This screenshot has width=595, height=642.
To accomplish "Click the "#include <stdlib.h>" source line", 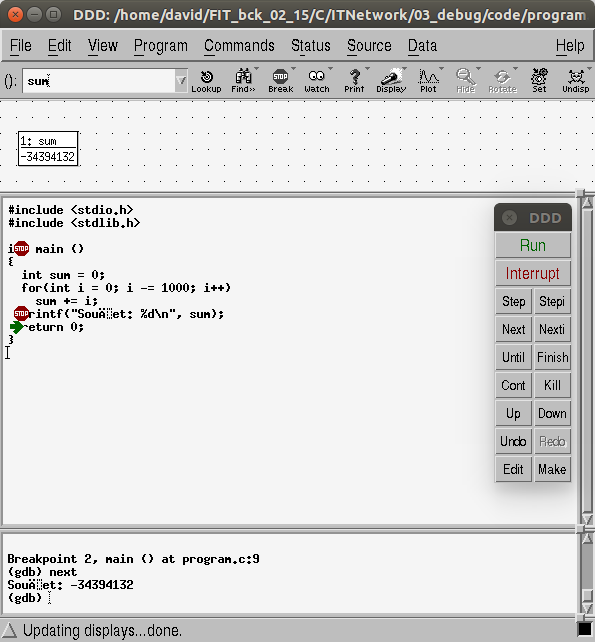I will tap(74, 223).
